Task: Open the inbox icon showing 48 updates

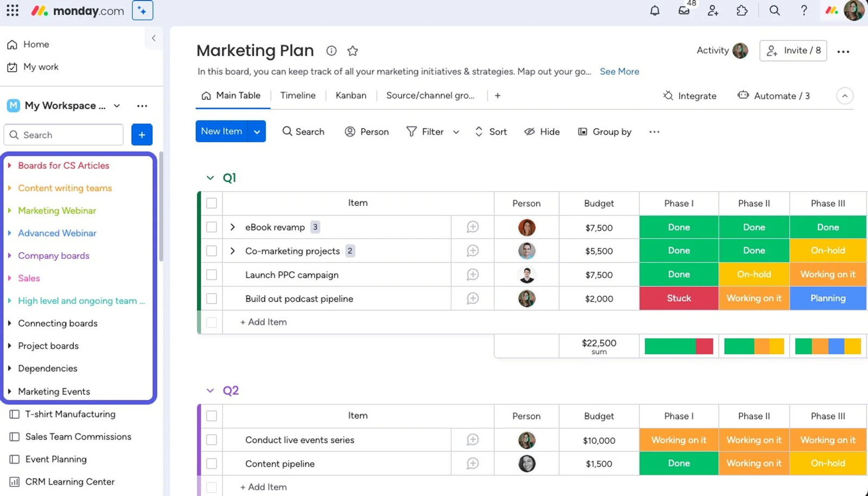Action: pos(684,10)
